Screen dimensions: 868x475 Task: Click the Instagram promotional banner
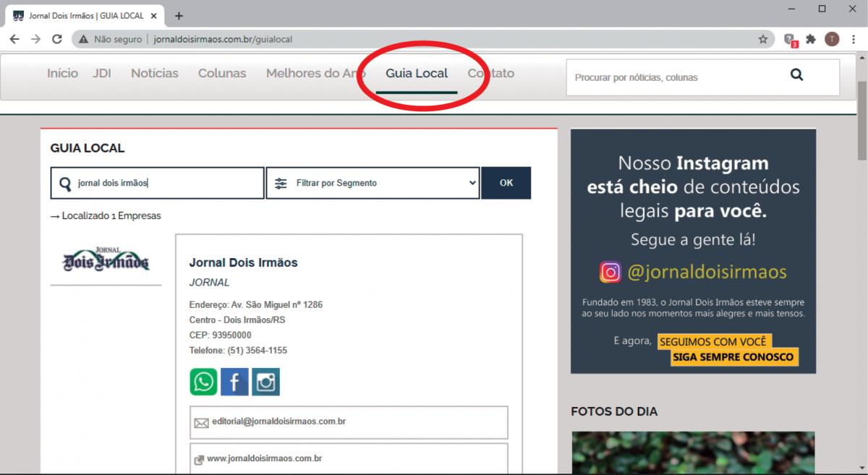click(x=693, y=251)
